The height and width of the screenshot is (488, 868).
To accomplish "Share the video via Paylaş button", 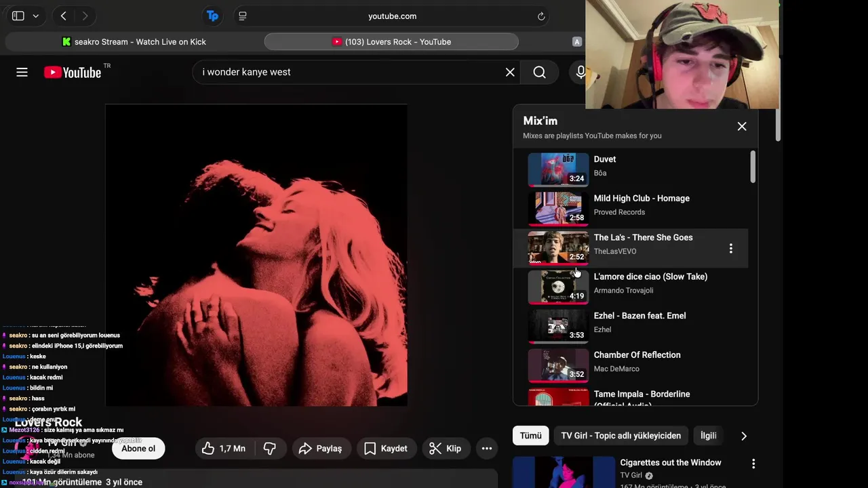I will pos(320,448).
